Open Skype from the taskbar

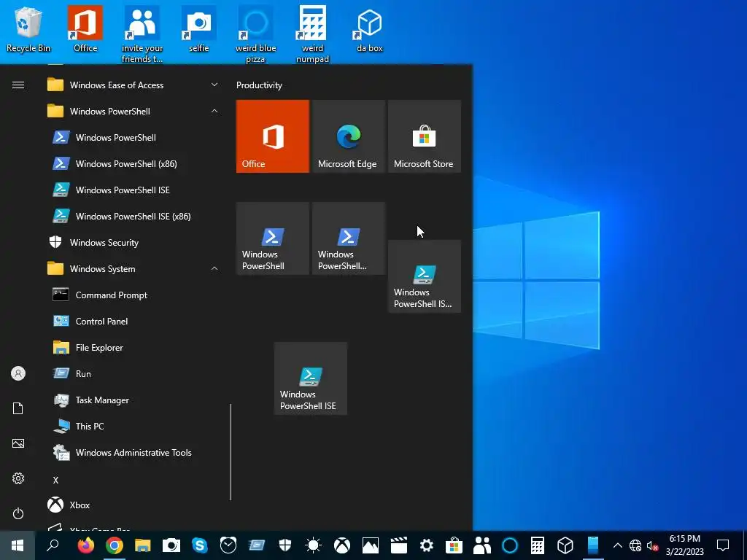[x=200, y=545]
